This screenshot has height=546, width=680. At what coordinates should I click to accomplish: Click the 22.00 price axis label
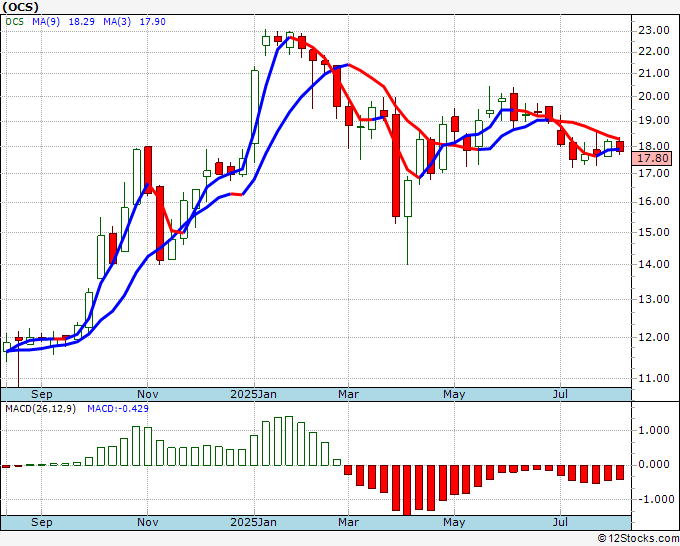point(653,52)
